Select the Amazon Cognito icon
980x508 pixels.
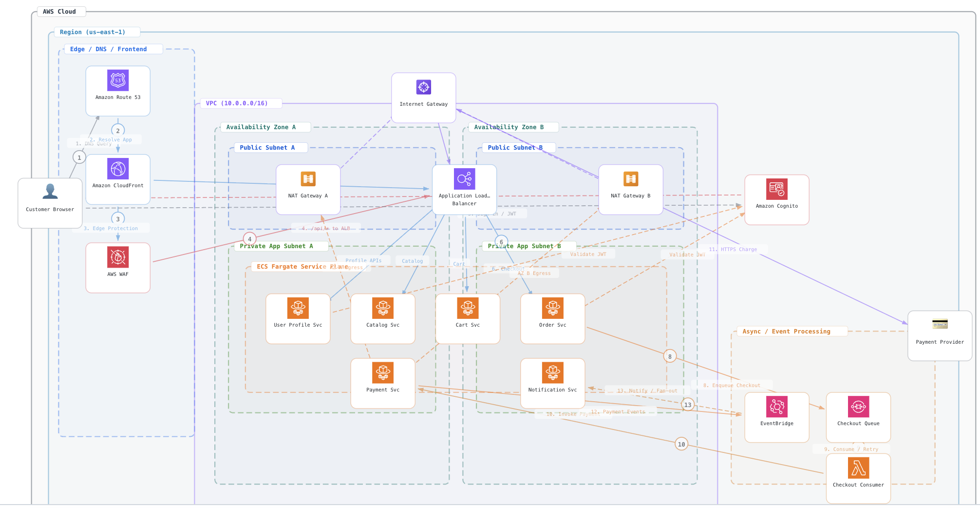point(777,189)
